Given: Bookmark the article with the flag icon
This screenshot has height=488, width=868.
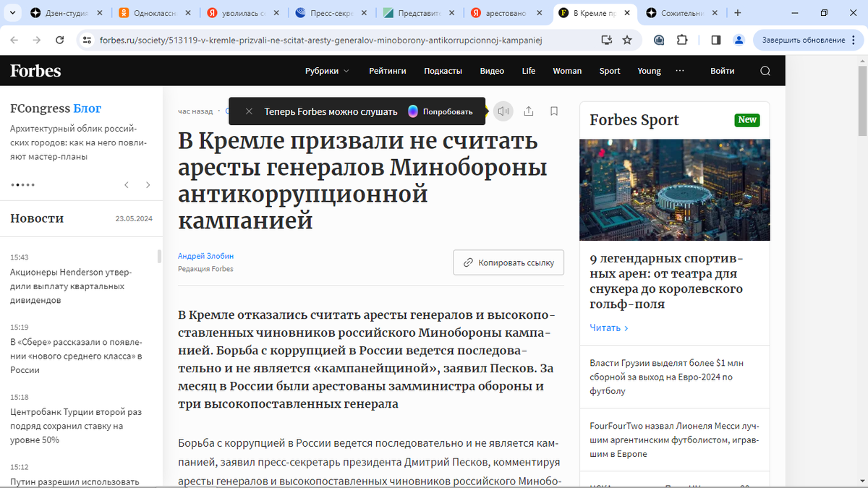Looking at the screenshot, I should tap(554, 111).
